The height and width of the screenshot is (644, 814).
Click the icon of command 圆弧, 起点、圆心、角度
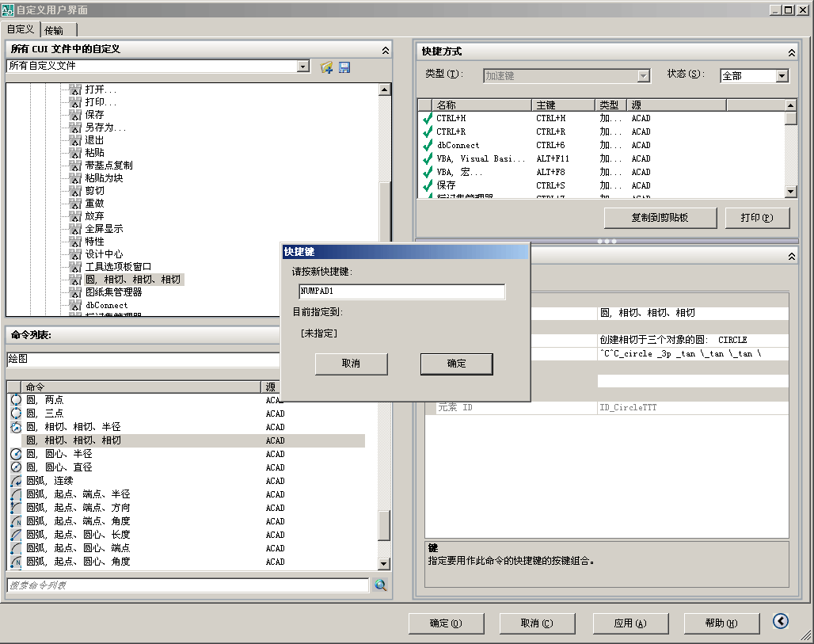(16, 562)
